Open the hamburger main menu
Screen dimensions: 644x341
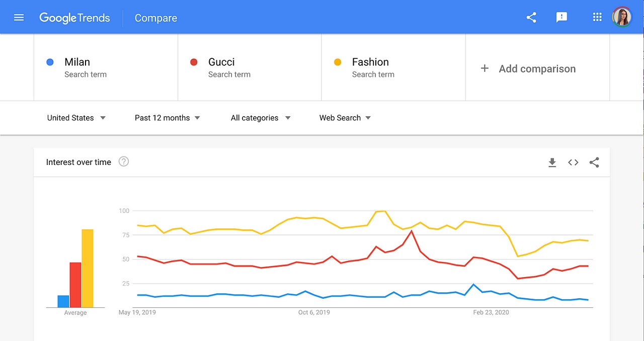pyautogui.click(x=19, y=18)
